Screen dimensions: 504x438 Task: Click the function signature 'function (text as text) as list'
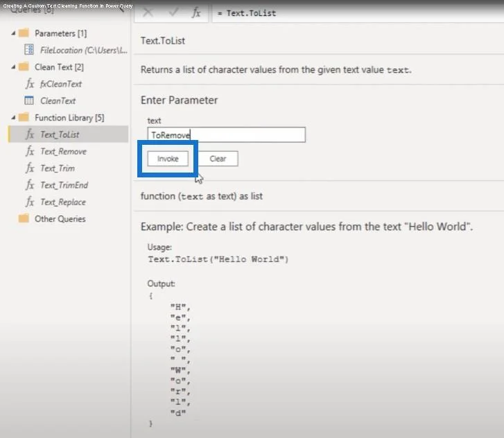click(x=202, y=196)
